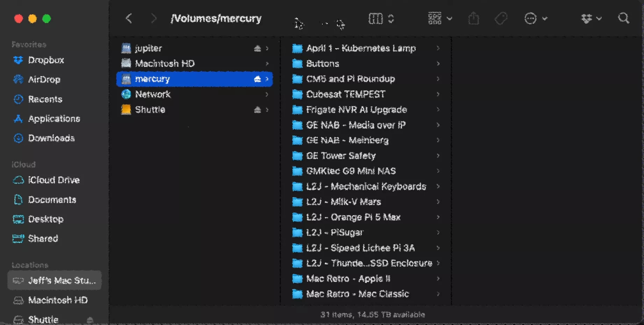
Task: Select the Network item in first column
Action: coord(153,94)
